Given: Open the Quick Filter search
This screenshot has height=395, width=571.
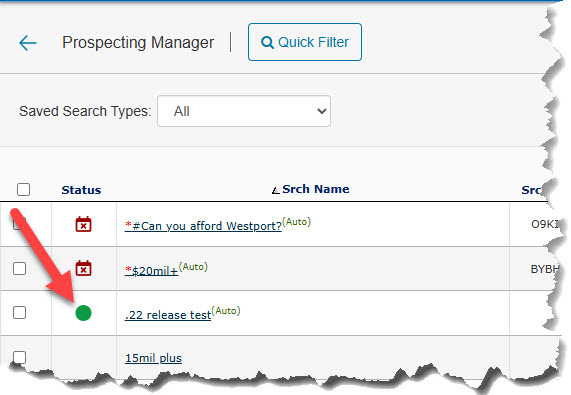Looking at the screenshot, I should [x=305, y=42].
